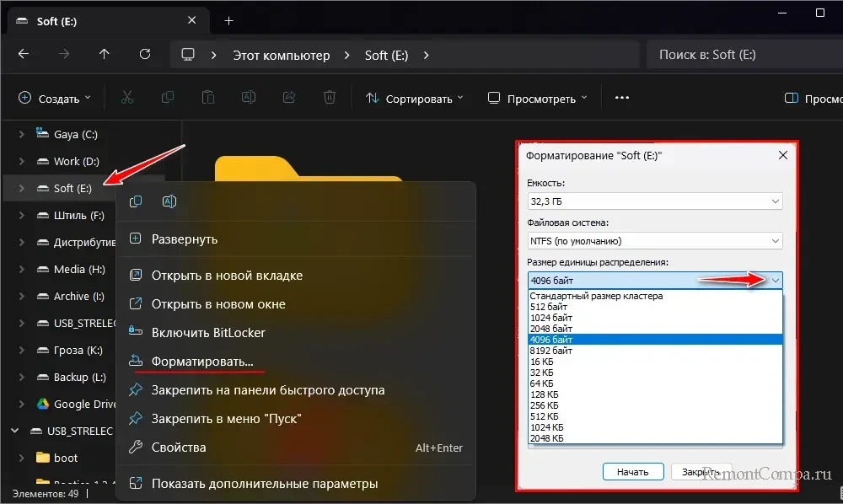Image resolution: width=843 pixels, height=504 pixels.
Task: Close the format dialog with X
Action: [783, 155]
